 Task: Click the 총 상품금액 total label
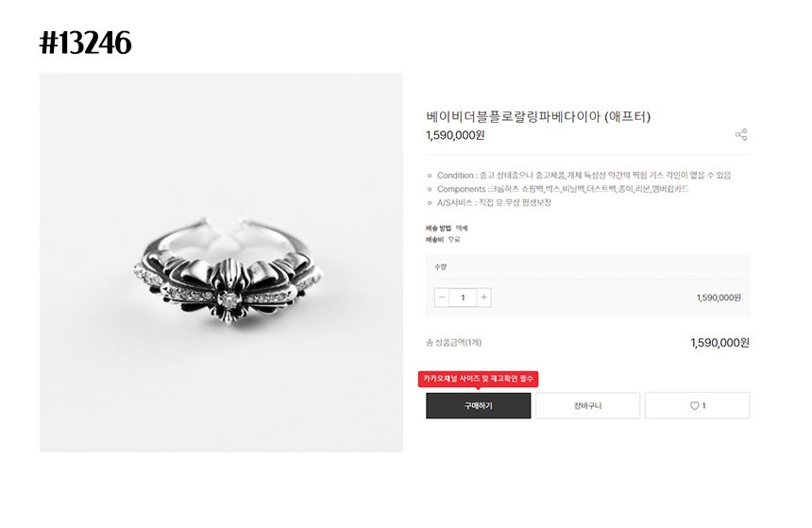point(454,342)
